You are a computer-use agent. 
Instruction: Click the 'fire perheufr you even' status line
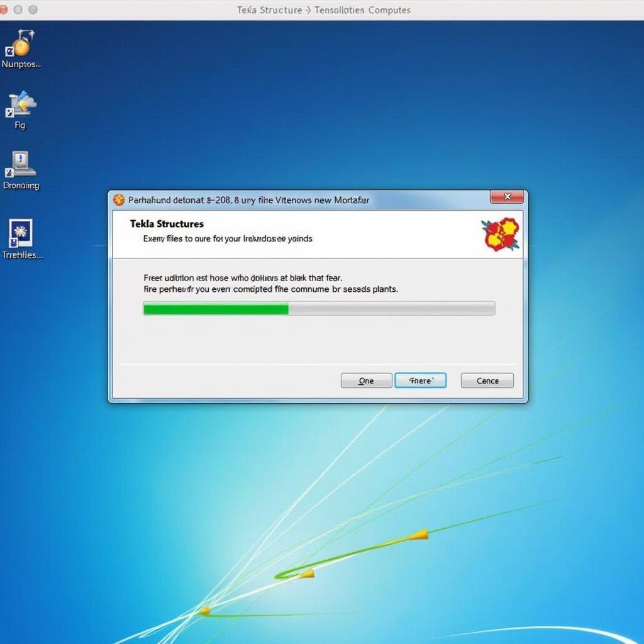tap(270, 289)
